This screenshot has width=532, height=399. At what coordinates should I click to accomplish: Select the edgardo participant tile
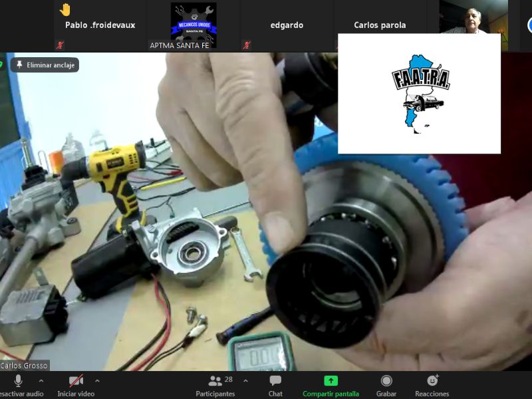coord(287,25)
